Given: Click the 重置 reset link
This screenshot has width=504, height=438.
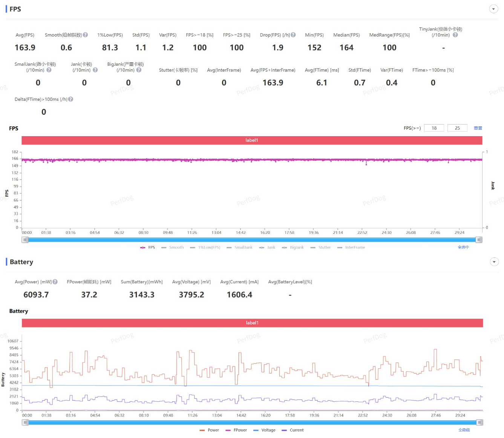Looking at the screenshot, I should click(478, 128).
